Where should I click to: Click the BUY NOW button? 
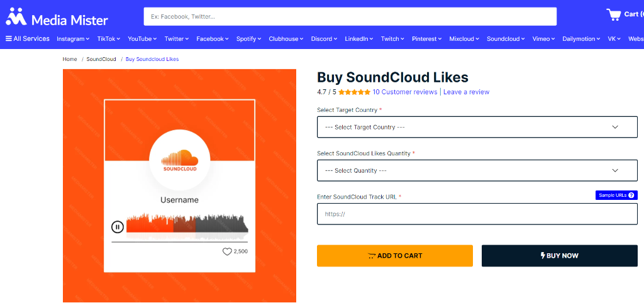click(559, 256)
